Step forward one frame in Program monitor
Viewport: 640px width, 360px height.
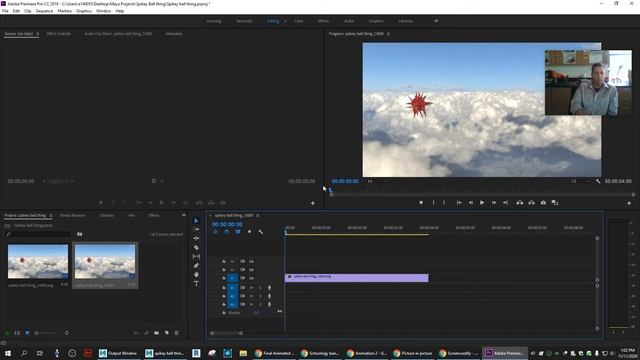(x=493, y=202)
